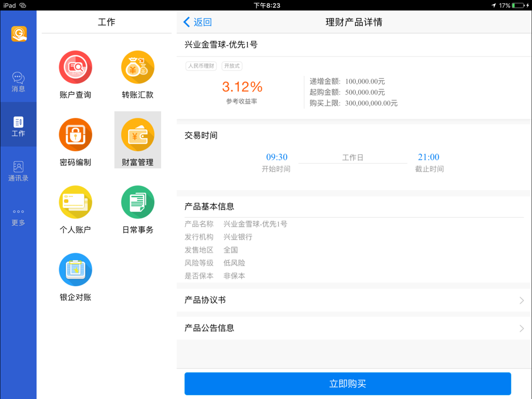Tap the orange app logo in the sidebar
Viewport: 532px width, 399px height.
coord(19,34)
